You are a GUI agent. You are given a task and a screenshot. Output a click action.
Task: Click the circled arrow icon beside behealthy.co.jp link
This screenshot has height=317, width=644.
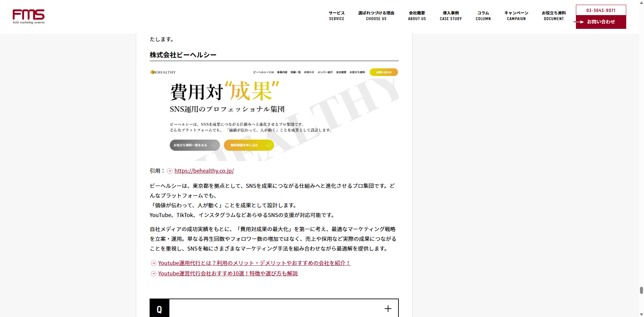[170, 171]
